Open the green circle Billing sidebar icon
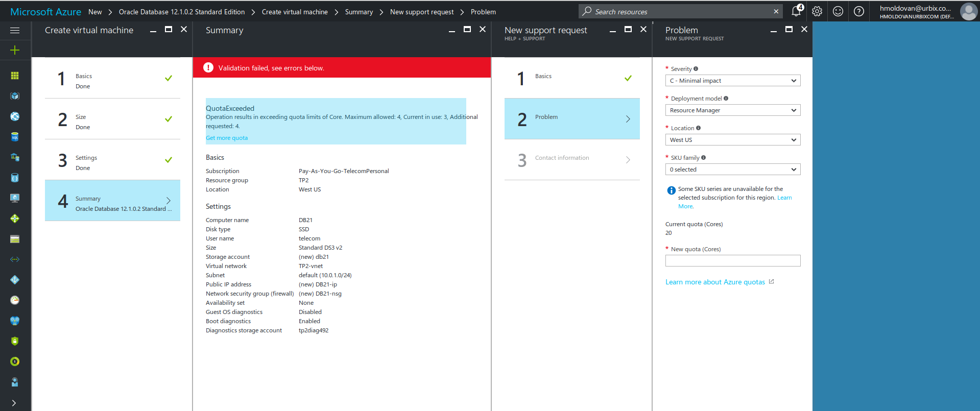This screenshot has width=980, height=411. (15, 361)
